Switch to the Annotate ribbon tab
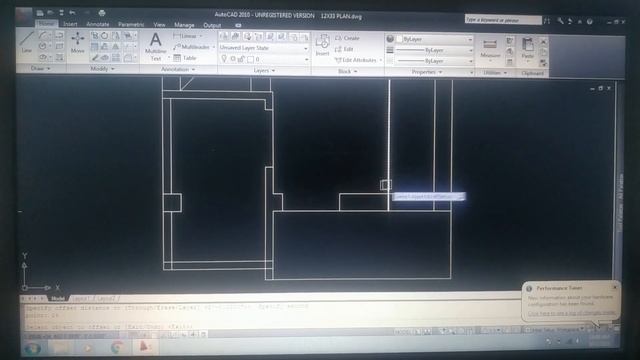 click(98, 24)
